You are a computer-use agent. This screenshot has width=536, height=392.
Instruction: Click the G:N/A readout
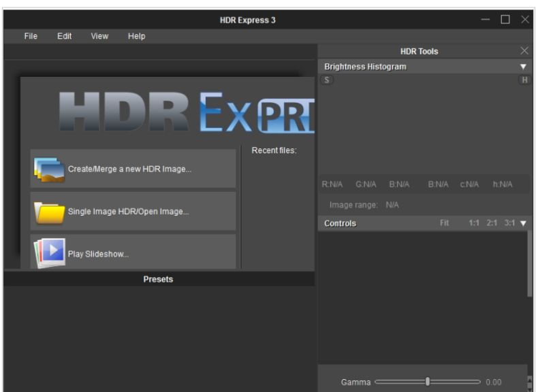click(366, 184)
